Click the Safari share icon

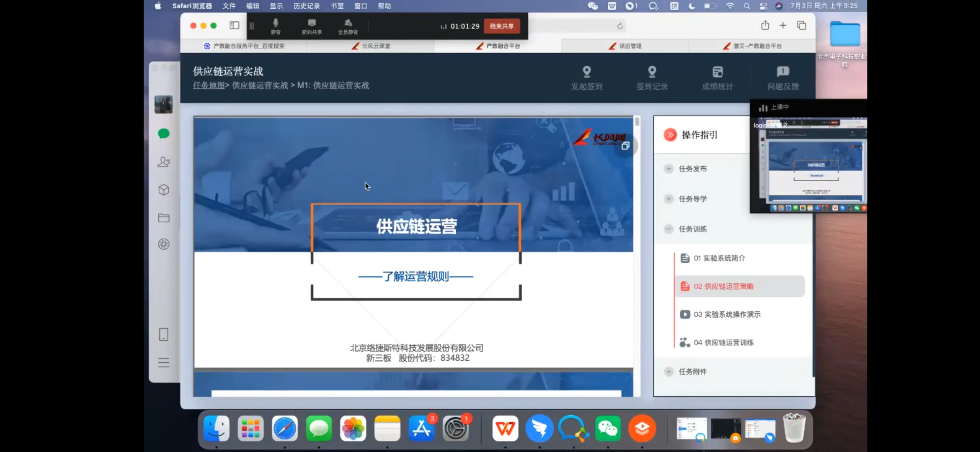[765, 26]
